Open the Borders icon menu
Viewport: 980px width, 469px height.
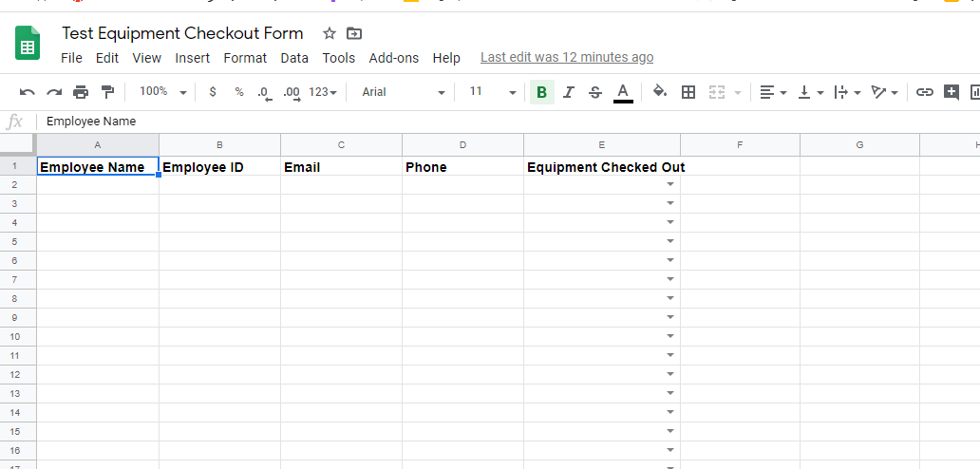point(688,92)
